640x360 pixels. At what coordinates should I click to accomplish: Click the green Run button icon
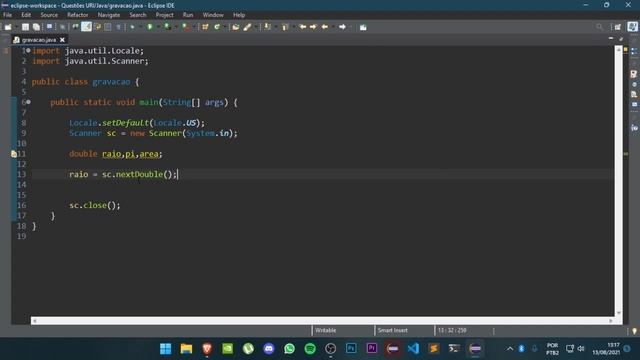pyautogui.click(x=150, y=27)
